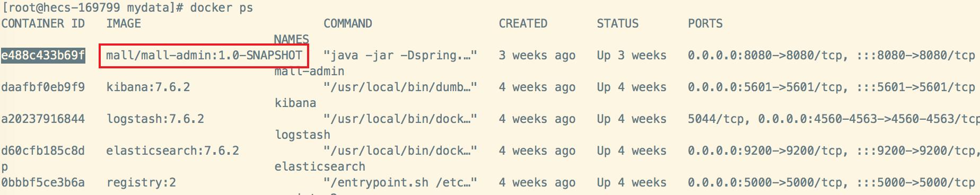Click the highlighted container ID e488c433b69f

point(42,56)
